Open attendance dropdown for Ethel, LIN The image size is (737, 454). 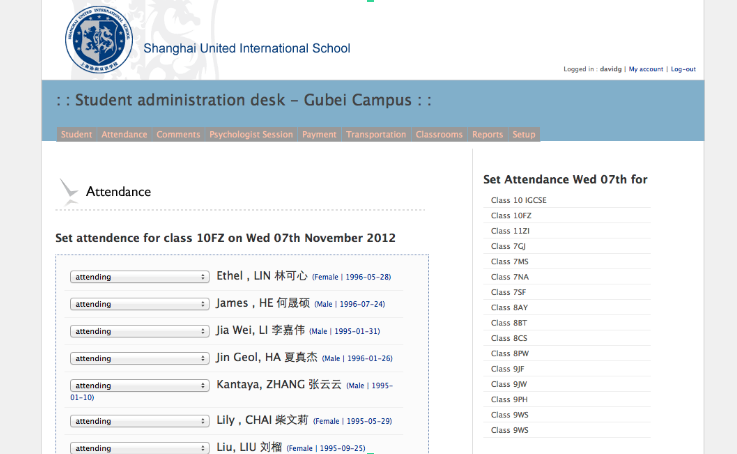point(140,277)
